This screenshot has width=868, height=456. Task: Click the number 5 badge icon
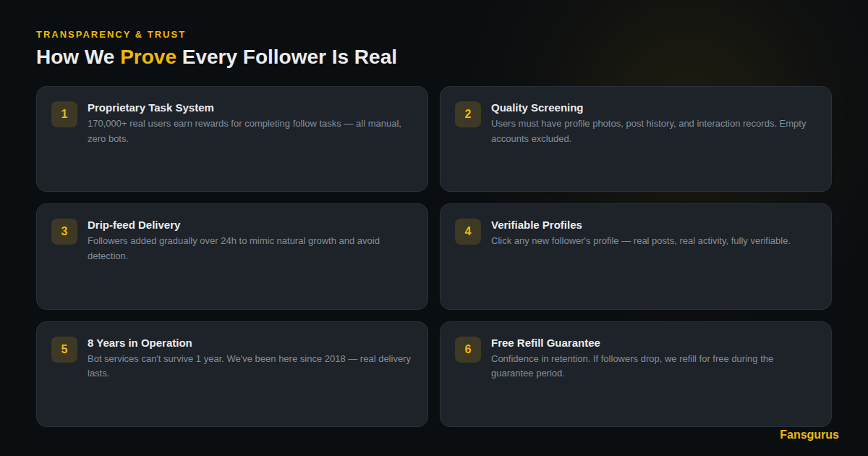pyautogui.click(x=64, y=350)
